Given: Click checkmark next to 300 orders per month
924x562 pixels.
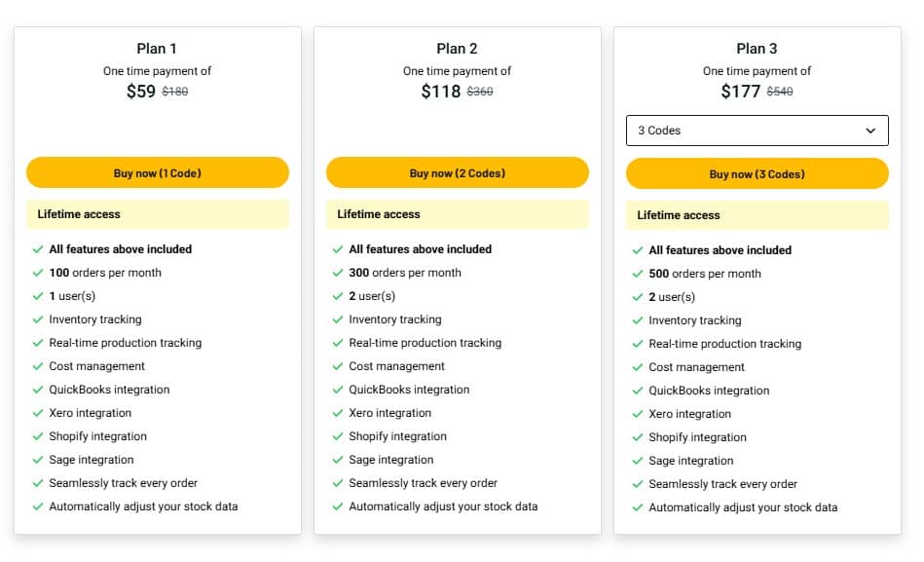Looking at the screenshot, I should 338,273.
